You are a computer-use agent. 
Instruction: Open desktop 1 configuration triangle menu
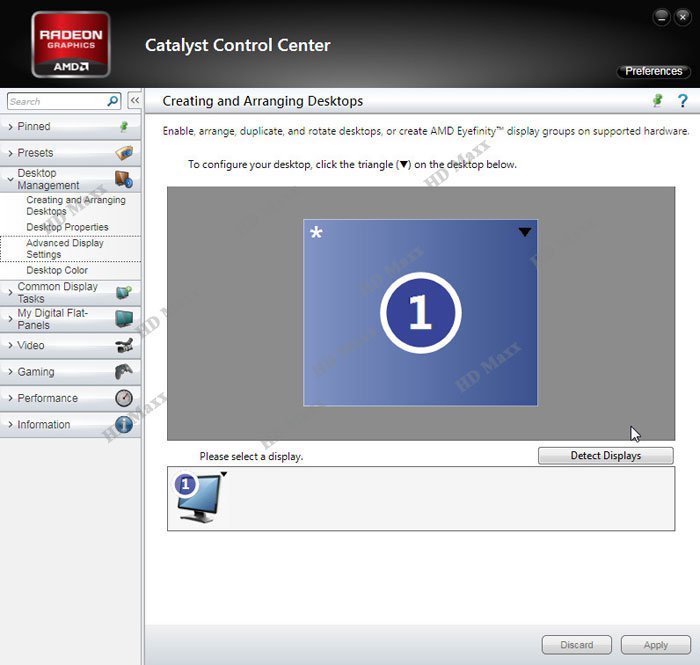click(x=525, y=232)
